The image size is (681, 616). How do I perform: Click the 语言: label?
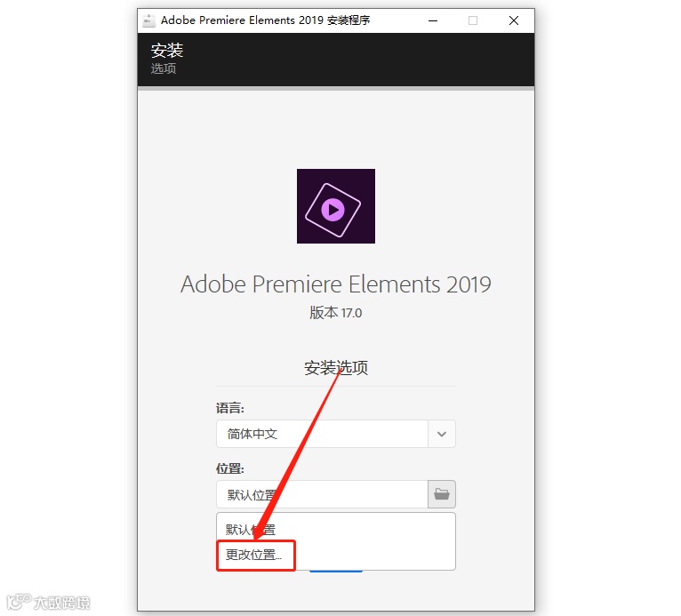230,408
